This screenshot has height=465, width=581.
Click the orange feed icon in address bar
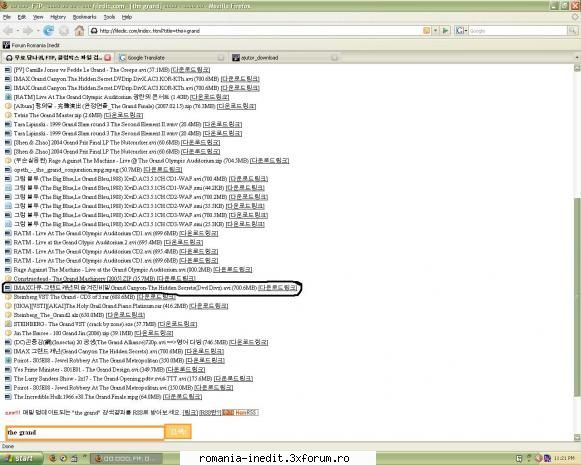[x=426, y=31]
